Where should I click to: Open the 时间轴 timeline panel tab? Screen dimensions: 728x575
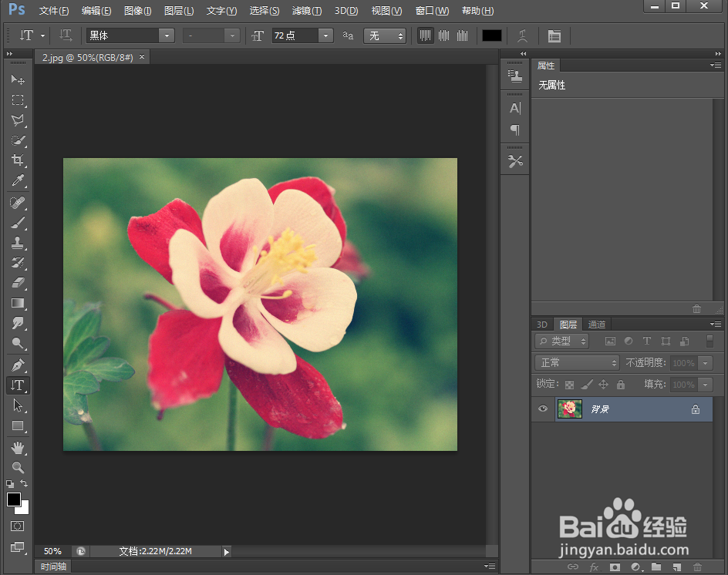(53, 567)
